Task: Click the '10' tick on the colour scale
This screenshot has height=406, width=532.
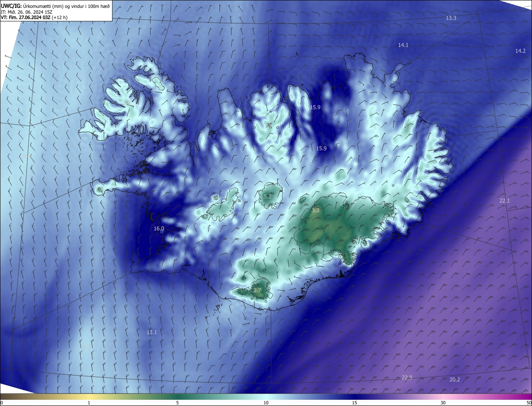Action: tap(266, 403)
